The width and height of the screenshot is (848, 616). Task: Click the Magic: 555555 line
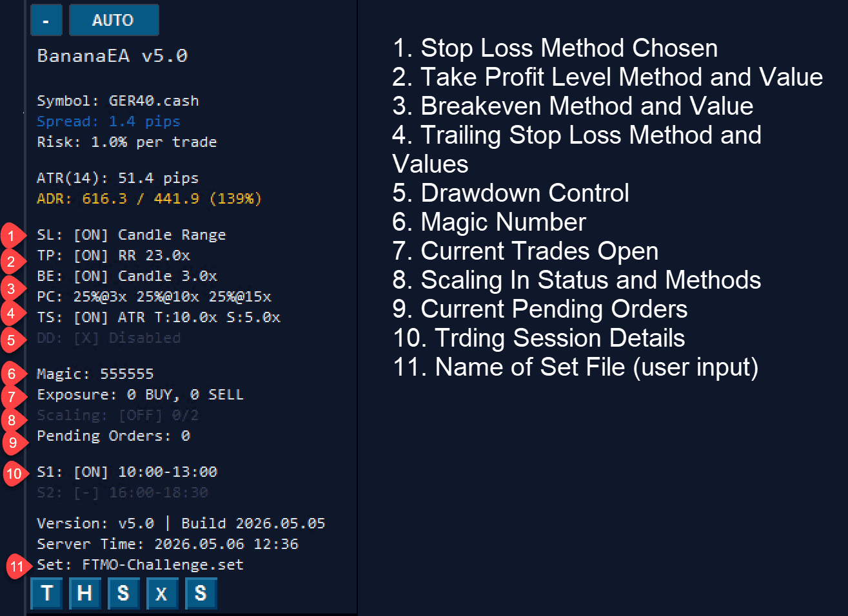95,374
